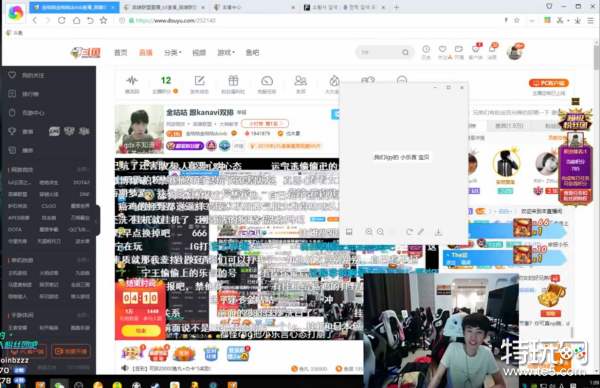The image size is (600, 388).
Task: Open the 直播 navigation item
Action: coord(145,52)
